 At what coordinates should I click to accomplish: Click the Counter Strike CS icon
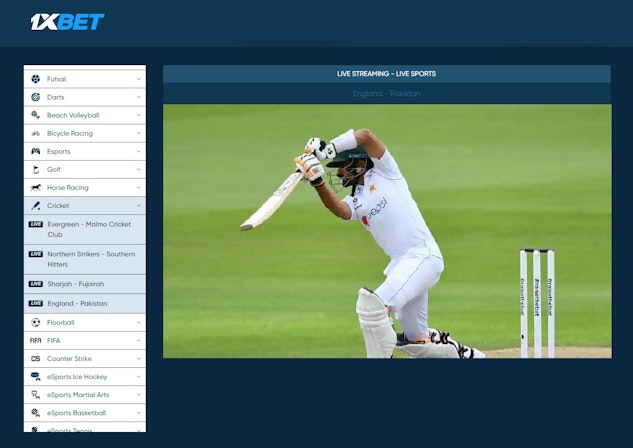coord(36,358)
